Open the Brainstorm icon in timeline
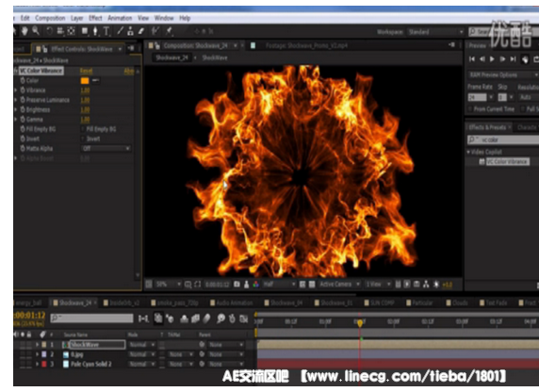The image size is (539, 392). [x=220, y=319]
